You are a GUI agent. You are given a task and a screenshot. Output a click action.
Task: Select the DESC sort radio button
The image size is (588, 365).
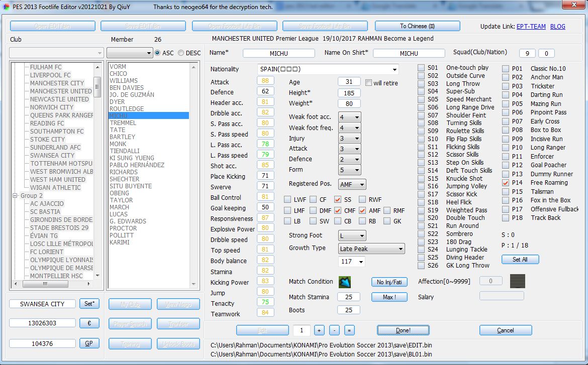click(x=181, y=53)
